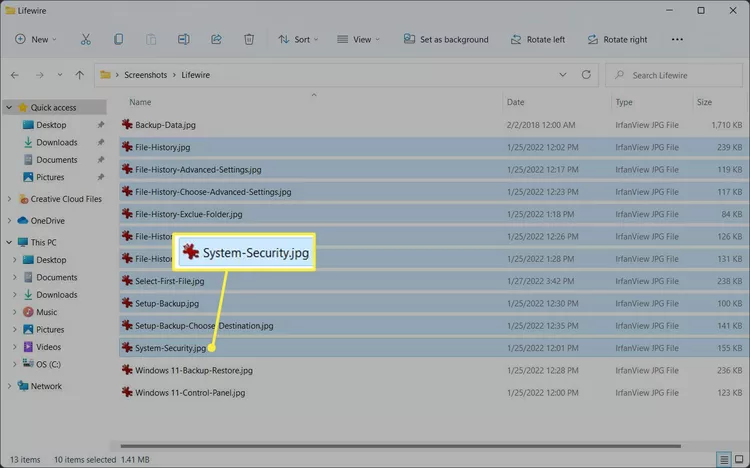The image size is (750, 468).
Task: Click the Copy icon in toolbar
Action: click(118, 40)
